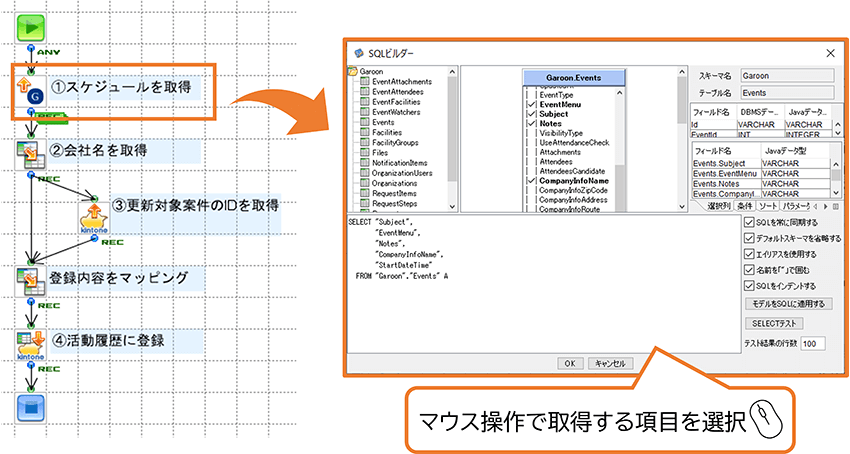This screenshot has height=454, width=850.
Task: Select the Events.EventMenu row
Action: tap(761, 174)
